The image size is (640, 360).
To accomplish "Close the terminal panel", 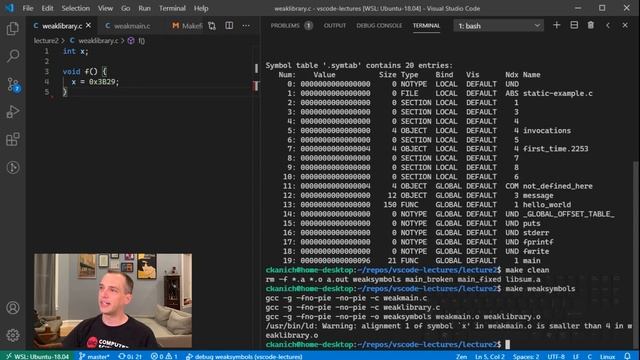I will (625, 25).
